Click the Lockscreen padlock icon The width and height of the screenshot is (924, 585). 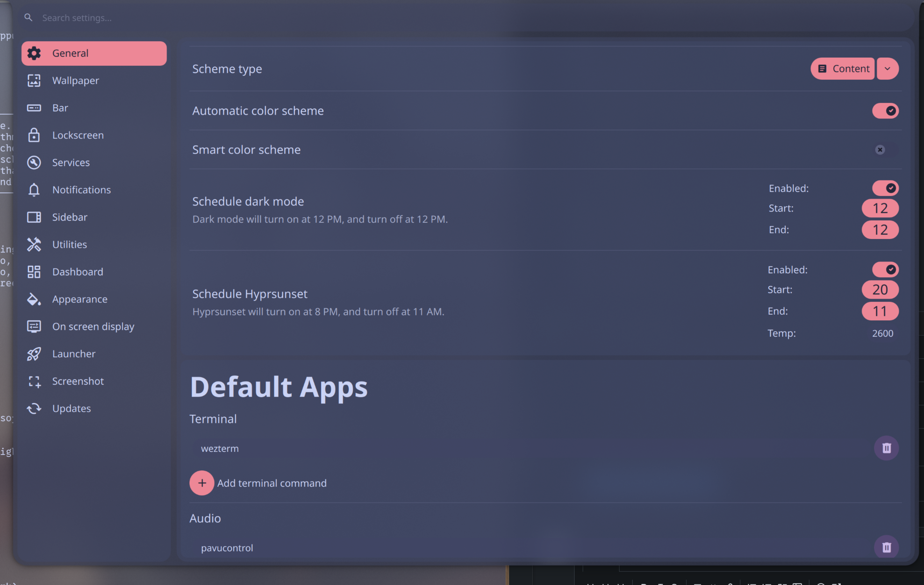[34, 135]
